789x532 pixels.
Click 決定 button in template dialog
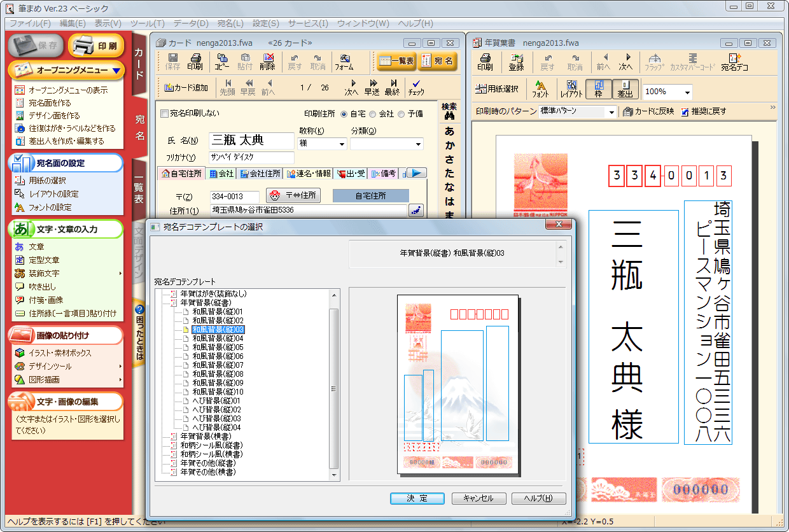(x=417, y=498)
